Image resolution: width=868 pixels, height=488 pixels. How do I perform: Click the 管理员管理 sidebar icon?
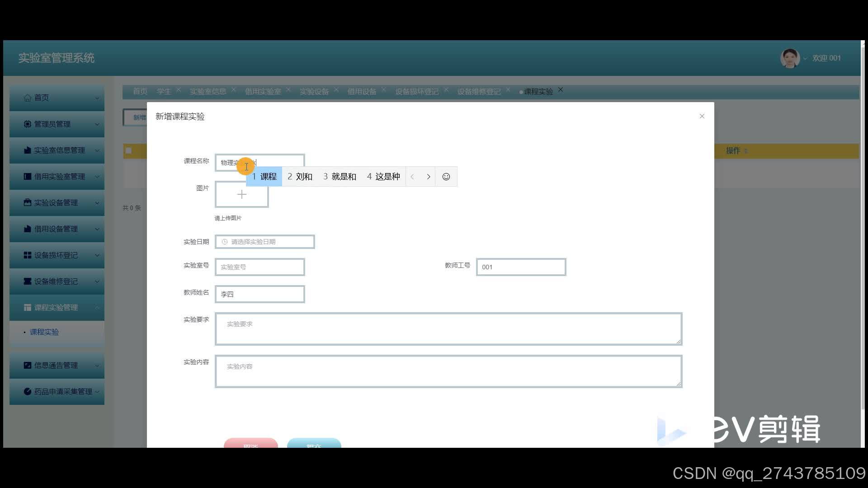pos(28,124)
